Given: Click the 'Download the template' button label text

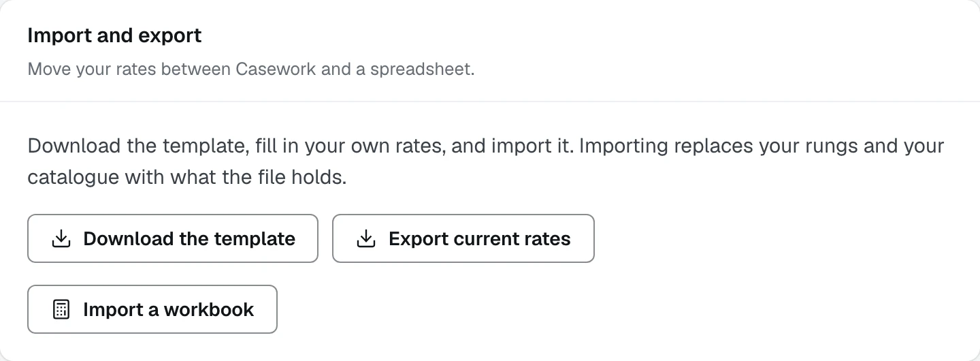Looking at the screenshot, I should [189, 238].
